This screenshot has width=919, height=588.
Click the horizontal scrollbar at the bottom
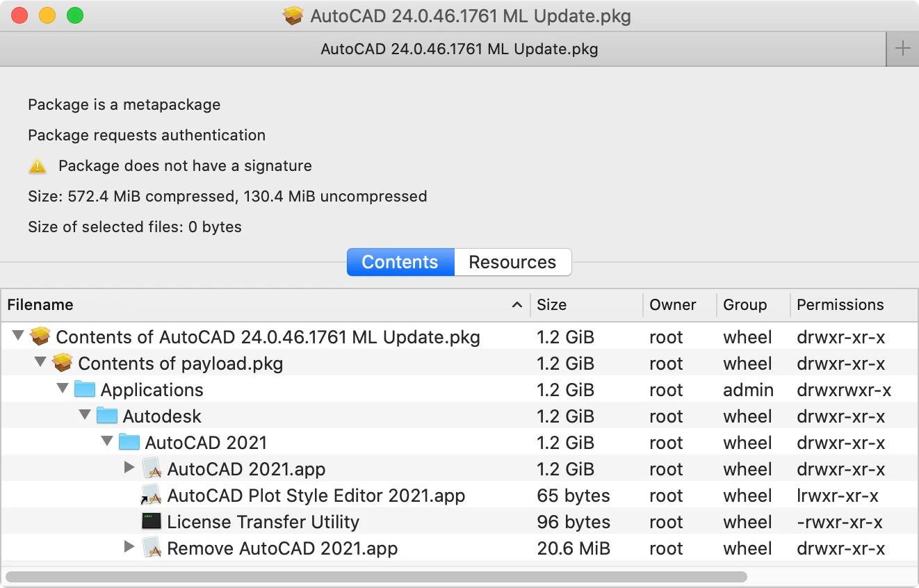click(x=376, y=576)
